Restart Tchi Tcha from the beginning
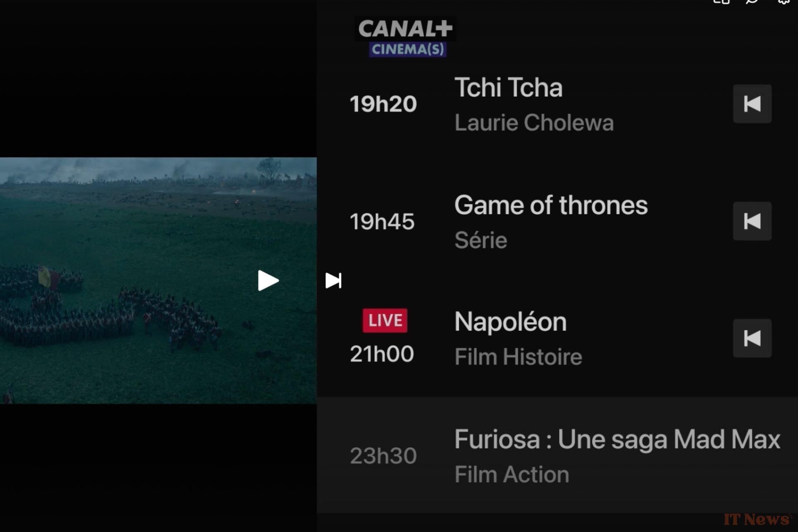798x532 pixels. tap(752, 104)
